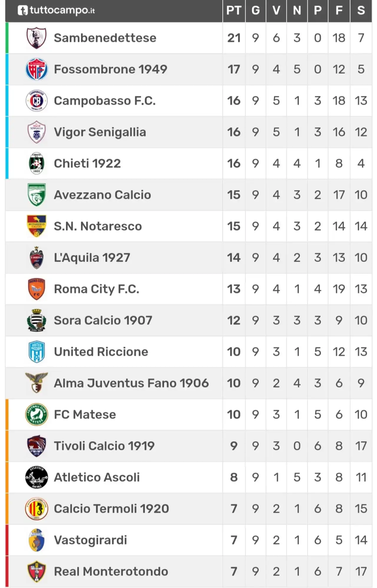Open the Avezzano Calcio green shield logo
Image resolution: width=377 pixels, height=588 pixels.
click(37, 195)
